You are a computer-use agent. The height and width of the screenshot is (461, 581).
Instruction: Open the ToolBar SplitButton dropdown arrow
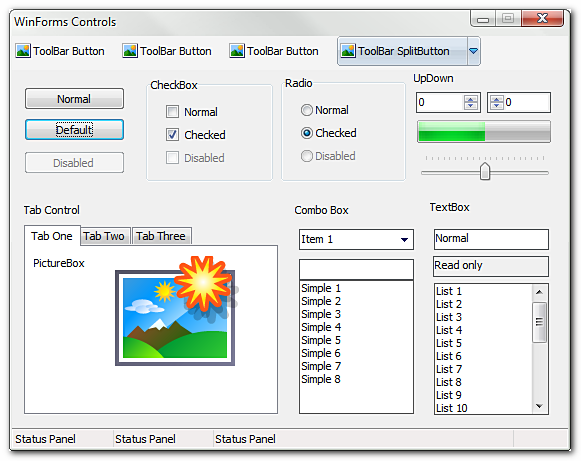point(474,51)
